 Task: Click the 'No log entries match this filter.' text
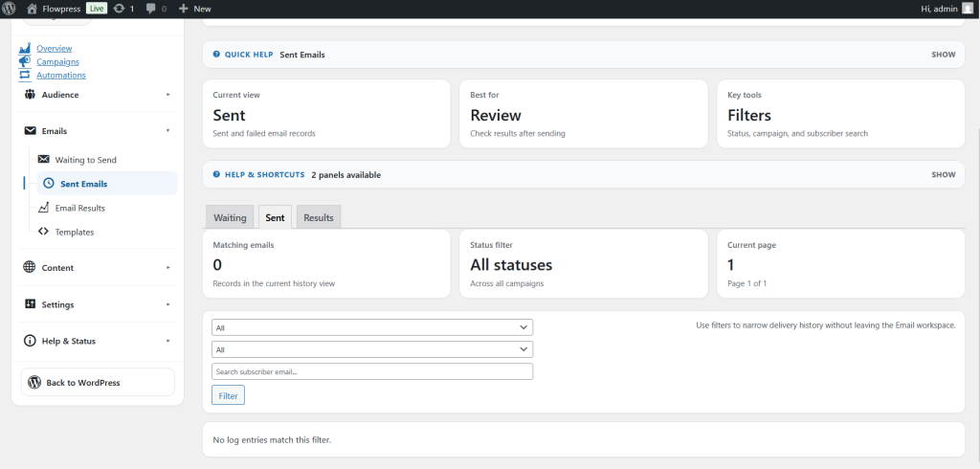(272, 439)
